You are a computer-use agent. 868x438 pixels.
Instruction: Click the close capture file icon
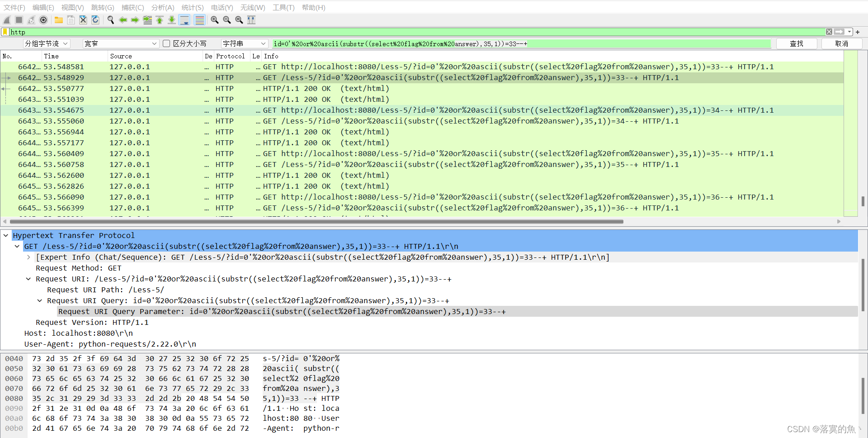coord(83,20)
